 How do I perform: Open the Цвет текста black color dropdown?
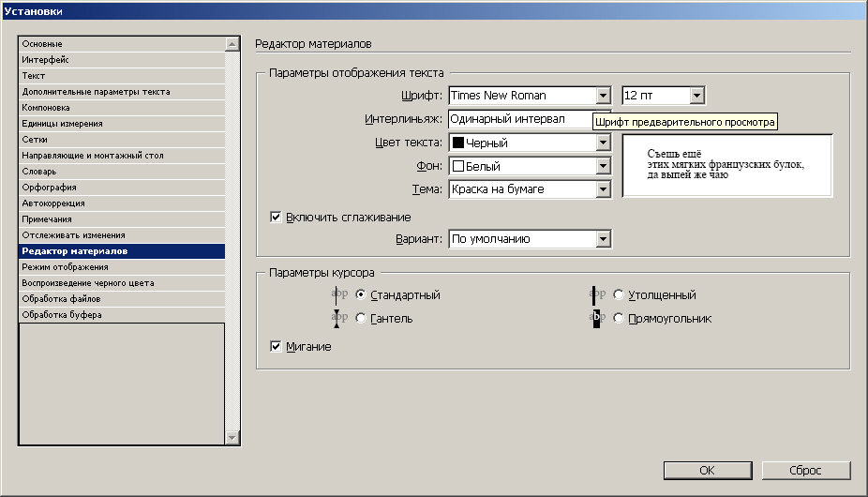pos(603,143)
